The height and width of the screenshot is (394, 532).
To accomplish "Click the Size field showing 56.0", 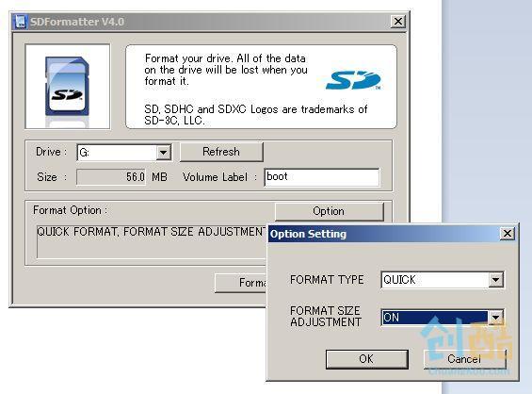I will [111, 177].
